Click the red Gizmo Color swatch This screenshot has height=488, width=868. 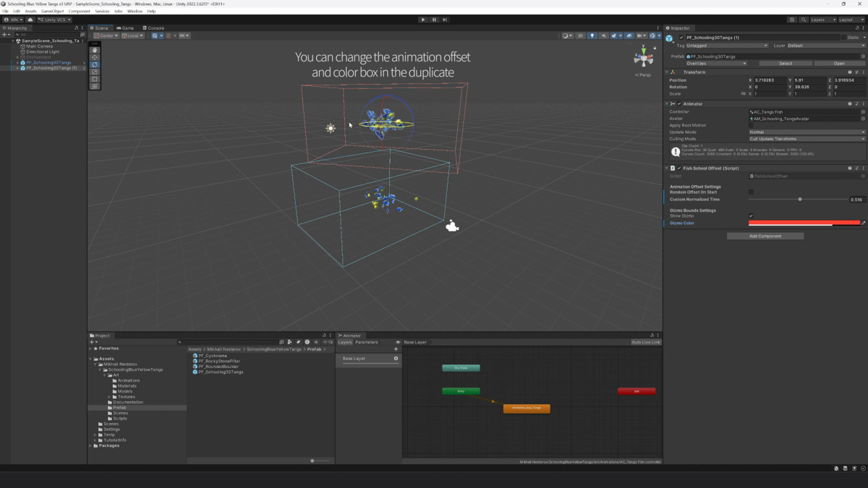(x=804, y=223)
